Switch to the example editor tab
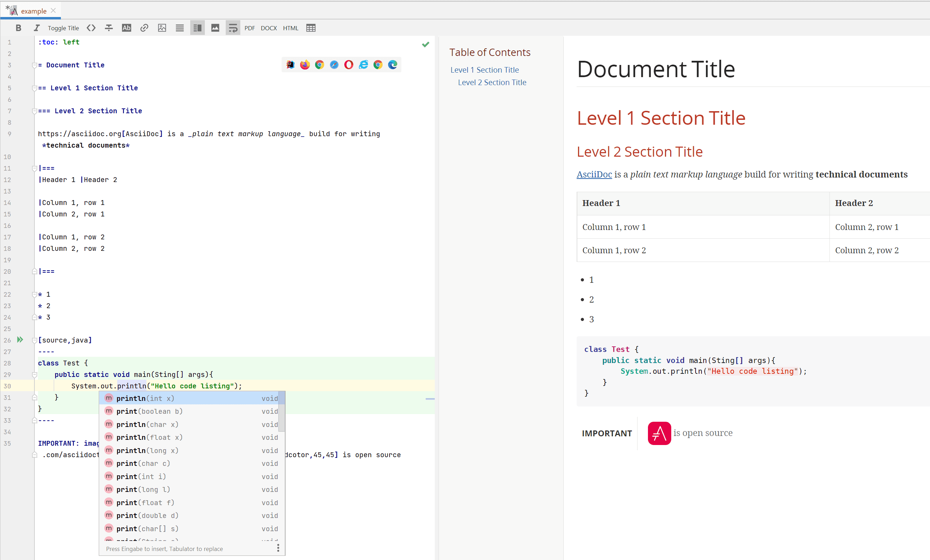 tap(33, 10)
